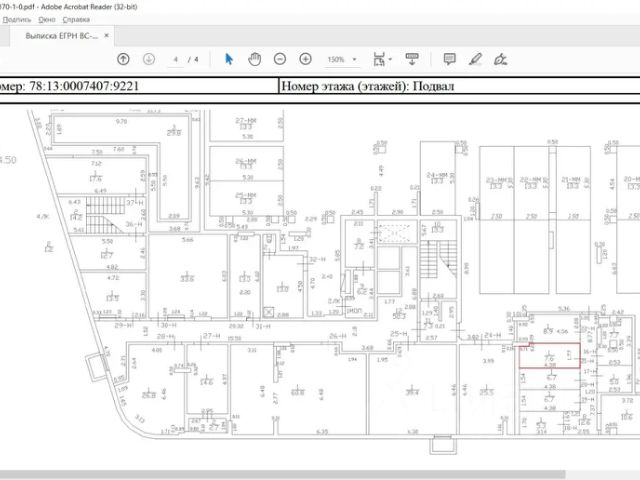
Task: Click room label 30-Н on the plan
Action: pyautogui.click(x=169, y=325)
